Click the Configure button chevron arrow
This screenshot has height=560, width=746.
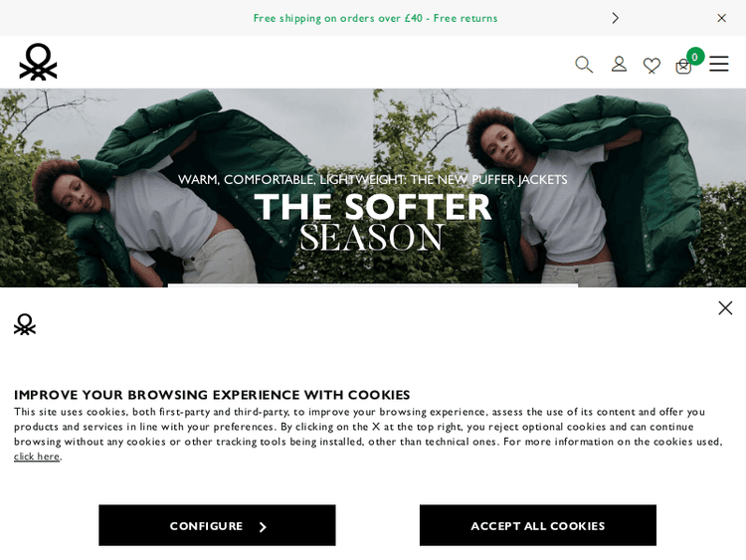tap(263, 527)
